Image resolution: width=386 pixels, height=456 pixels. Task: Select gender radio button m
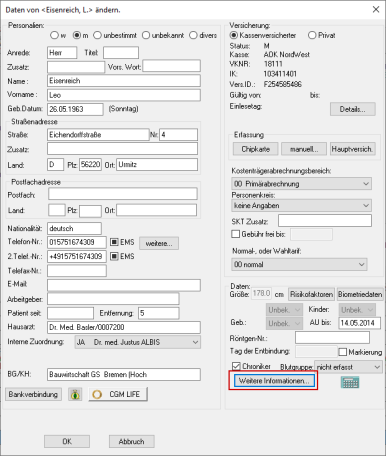(77, 35)
